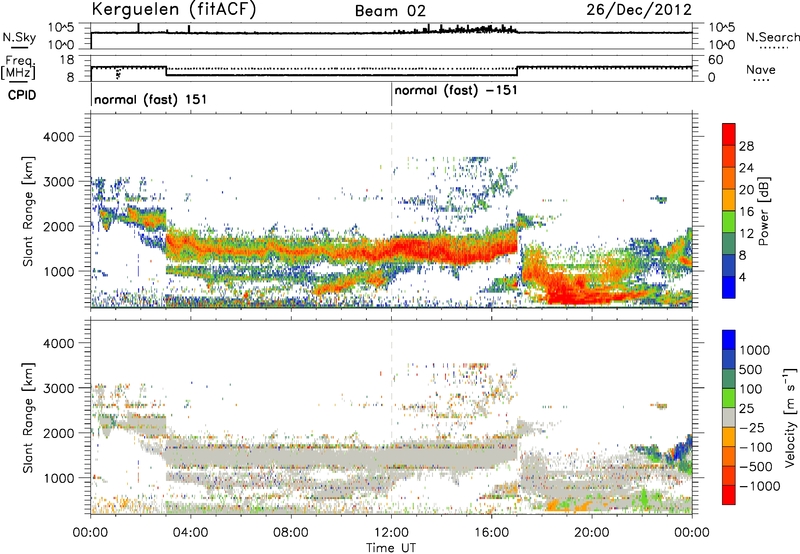Click the frequency step-up near 17:00
The height and width of the screenshot is (554, 800).
517,71
